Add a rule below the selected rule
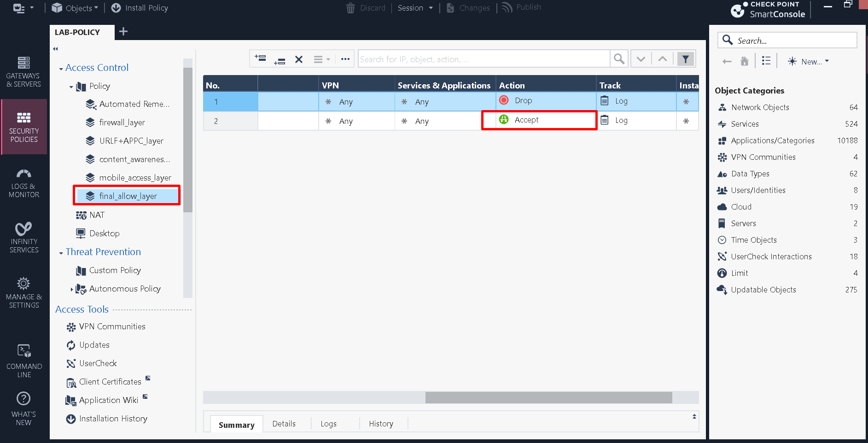 pyautogui.click(x=280, y=61)
